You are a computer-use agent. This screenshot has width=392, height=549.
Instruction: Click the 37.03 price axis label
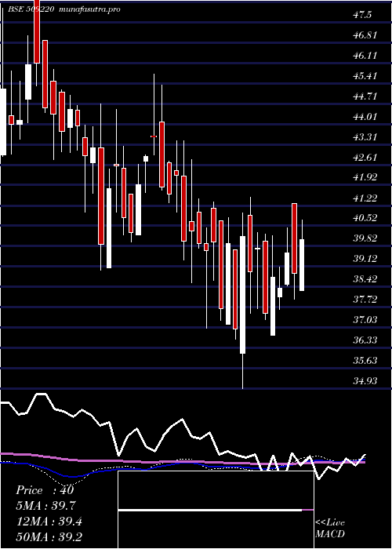pyautogui.click(x=365, y=320)
